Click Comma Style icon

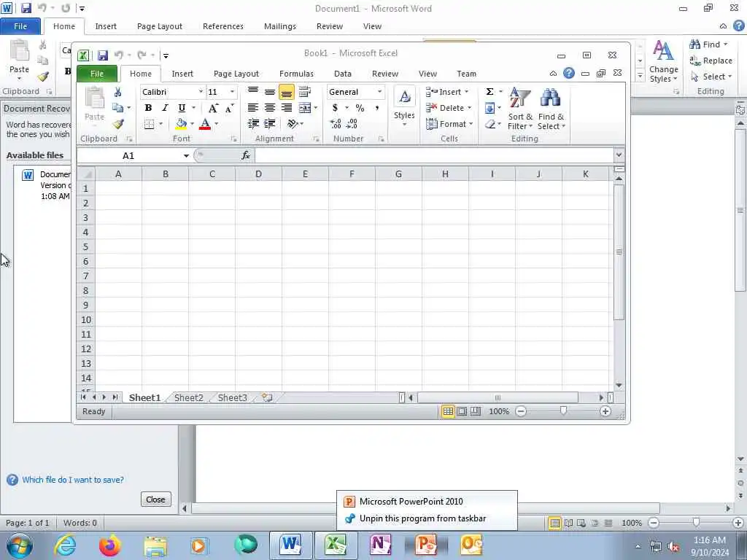point(376,108)
